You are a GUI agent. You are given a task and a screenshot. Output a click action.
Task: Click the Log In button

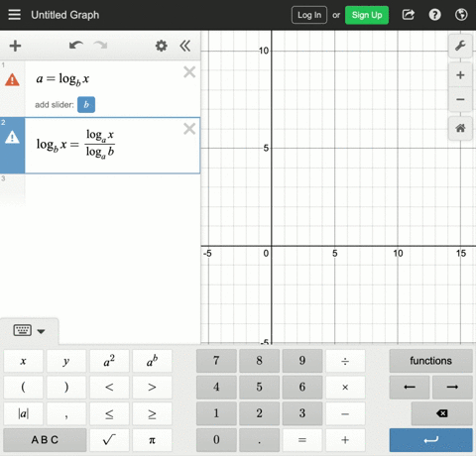pyautogui.click(x=309, y=15)
